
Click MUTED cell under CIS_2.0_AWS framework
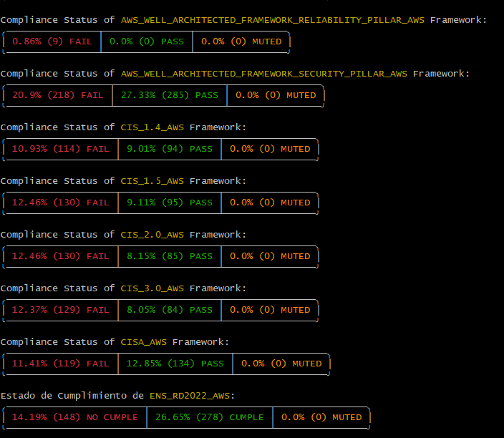click(270, 256)
